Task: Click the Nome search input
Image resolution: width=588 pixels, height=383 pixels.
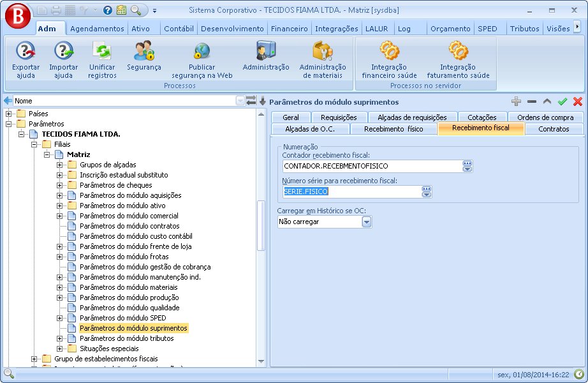Action: coord(125,101)
